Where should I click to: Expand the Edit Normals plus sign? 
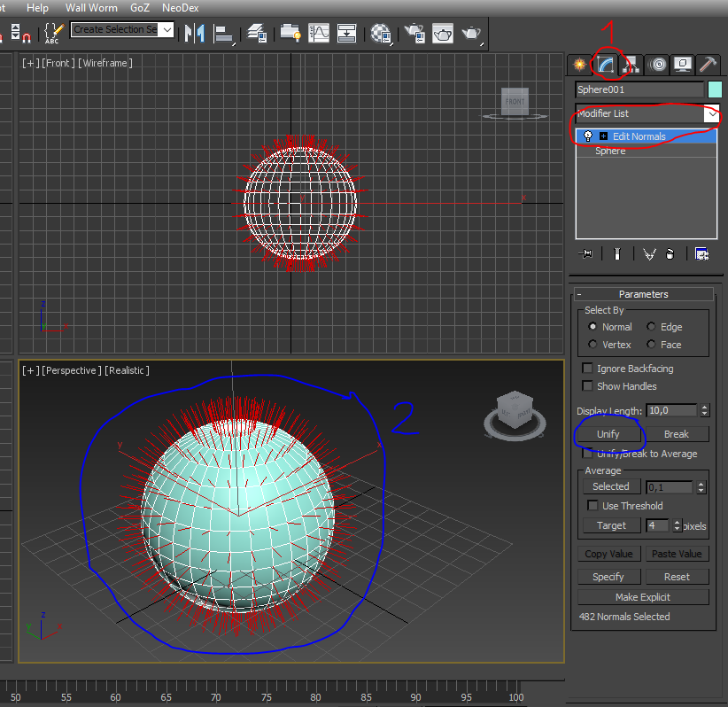[x=603, y=136]
